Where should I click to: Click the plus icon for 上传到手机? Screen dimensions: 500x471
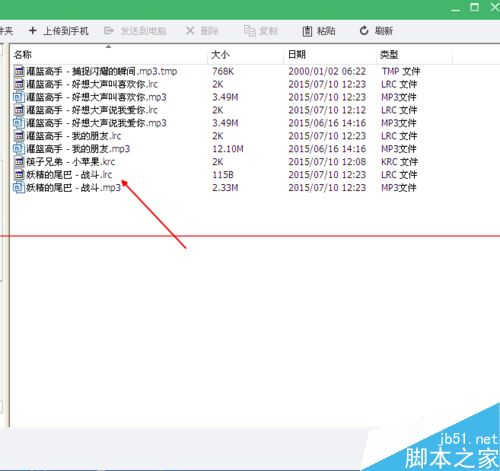pyautogui.click(x=32, y=31)
